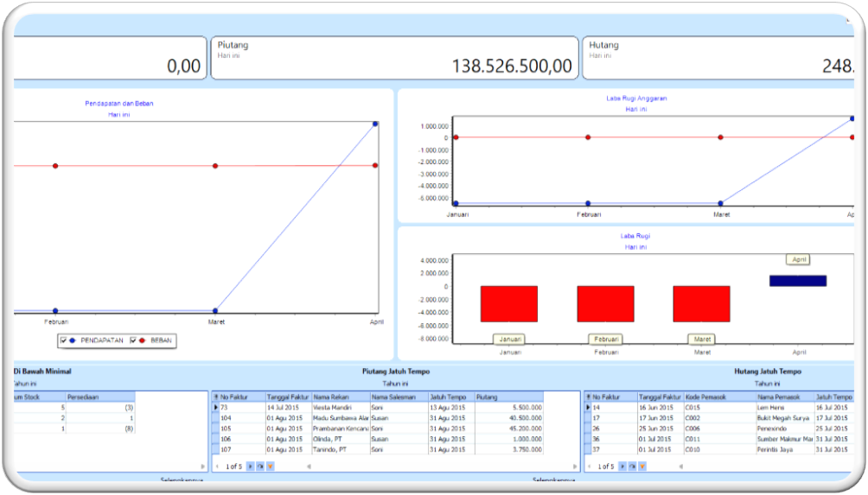Viewport: 868px width, 495px height.
Task: Click the 'Viesta Mandiri' cell
Action: coord(341,408)
